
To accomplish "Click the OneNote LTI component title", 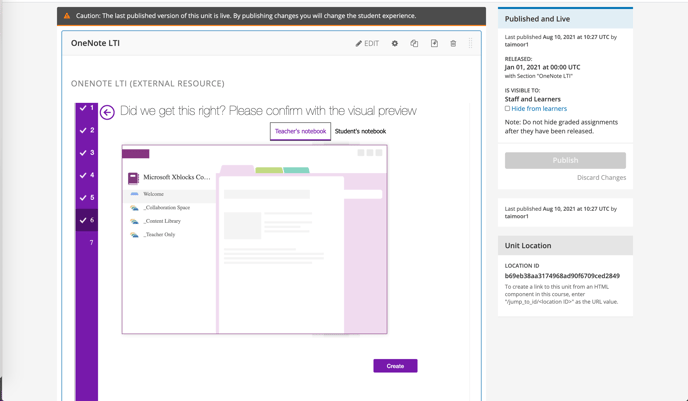I will (95, 43).
